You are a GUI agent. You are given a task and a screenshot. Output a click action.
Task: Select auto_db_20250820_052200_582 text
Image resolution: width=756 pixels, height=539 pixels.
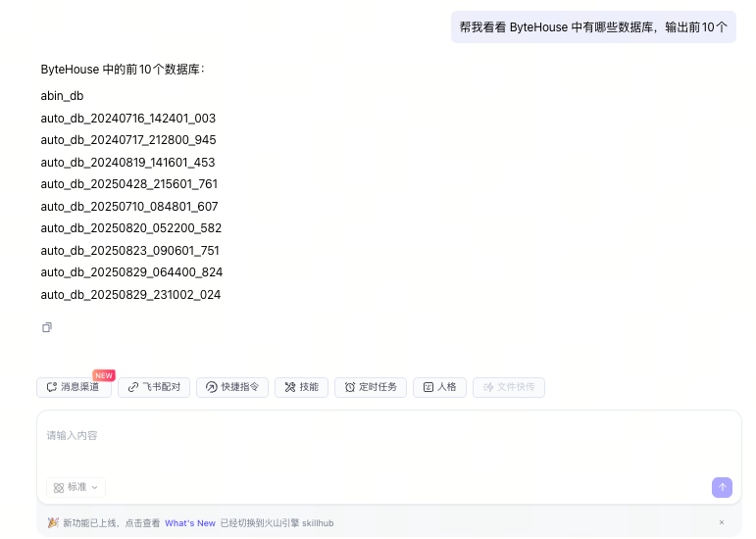coord(131,228)
